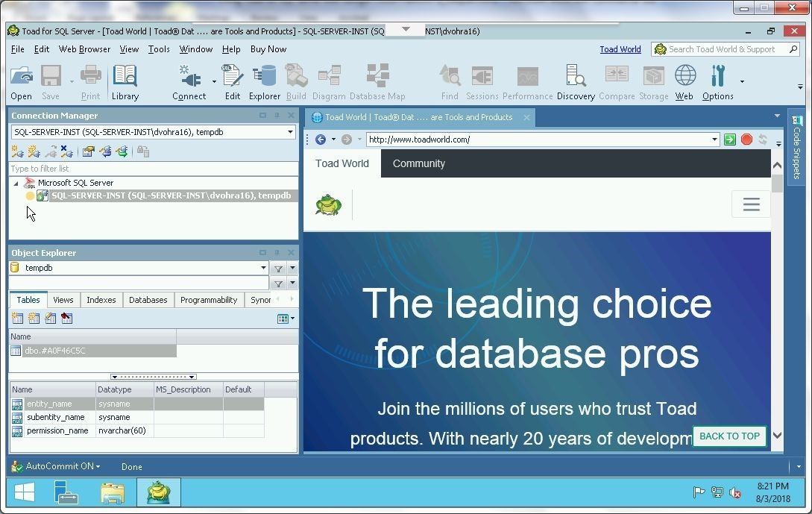Viewport: 812px width, 514px height.
Task: Click the Toad frog logo on webpage
Action: [328, 204]
